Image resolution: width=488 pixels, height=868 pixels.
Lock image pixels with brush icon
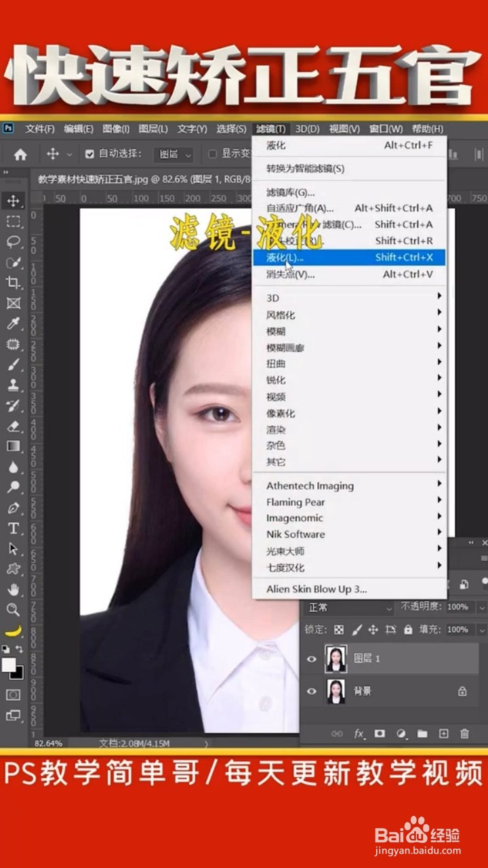click(357, 629)
